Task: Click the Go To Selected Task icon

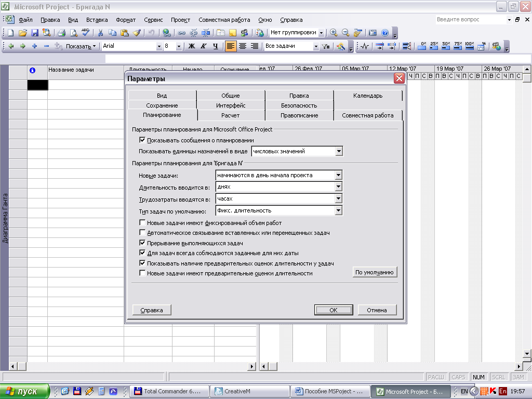Action: tap(357, 33)
